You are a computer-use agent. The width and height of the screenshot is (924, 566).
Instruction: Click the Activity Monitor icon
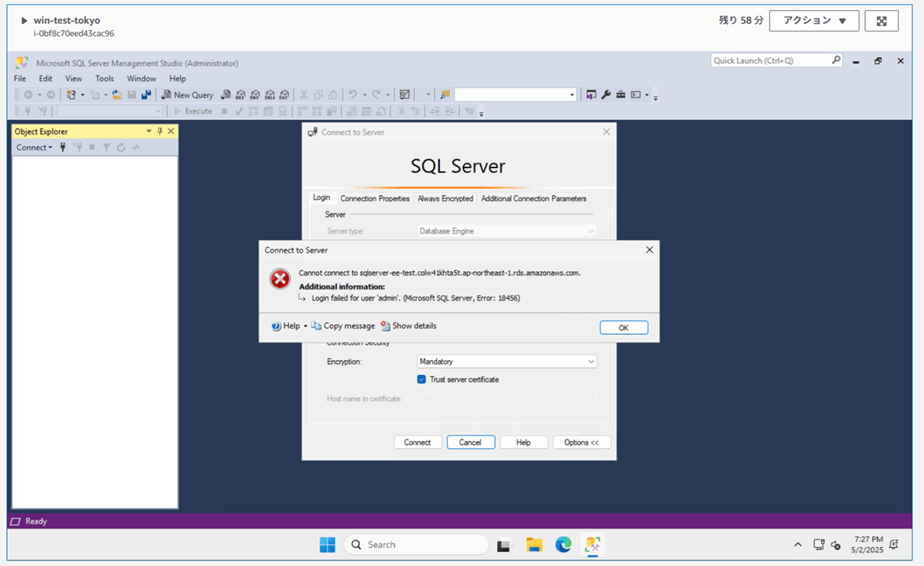tap(405, 95)
